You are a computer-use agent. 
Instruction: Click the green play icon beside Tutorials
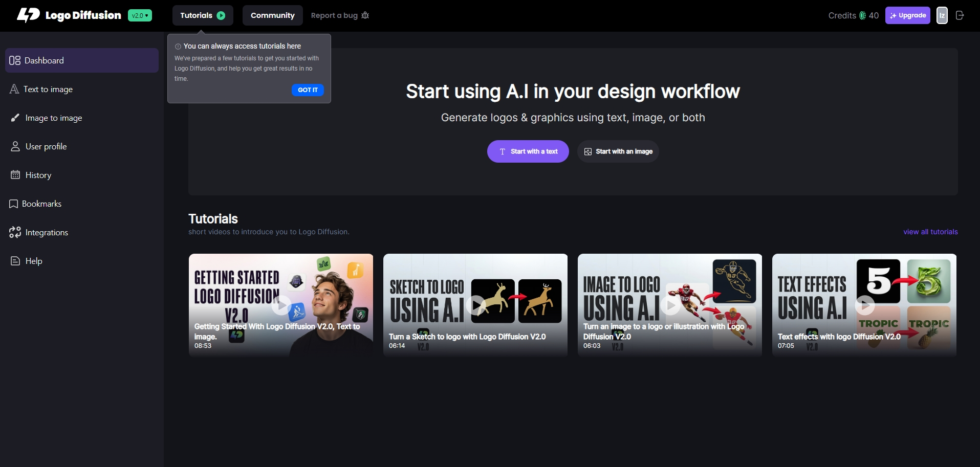pos(221,15)
